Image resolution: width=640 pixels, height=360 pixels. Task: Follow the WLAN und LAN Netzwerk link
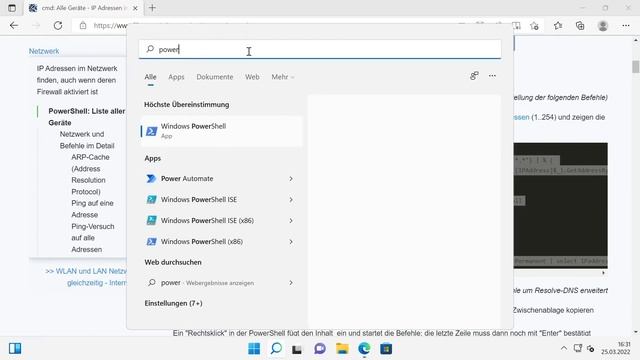(86, 277)
